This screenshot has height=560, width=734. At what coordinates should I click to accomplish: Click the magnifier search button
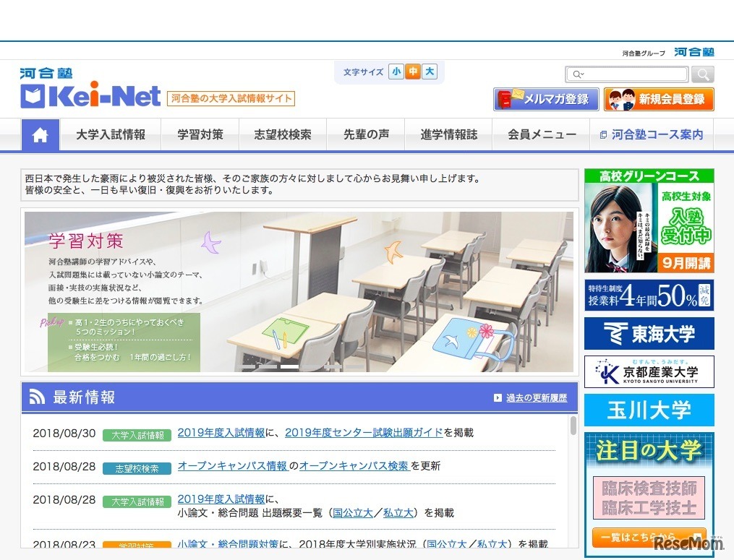[x=701, y=74]
